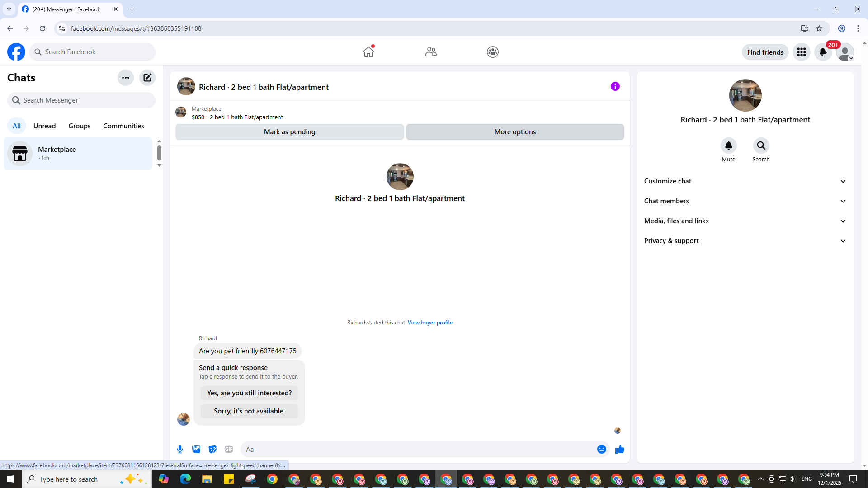Click the Search Messenger field

(81, 100)
